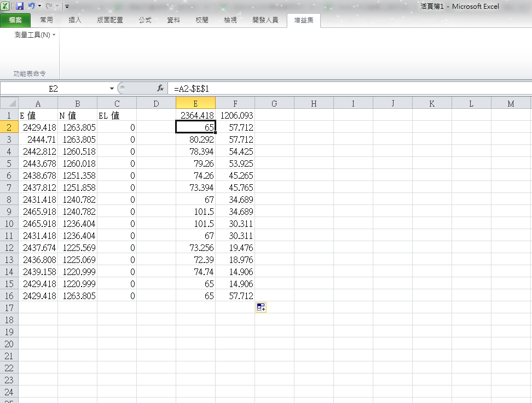The height and width of the screenshot is (403, 532).
Task: Click the Auto Fill Options icon below data
Action: point(261,307)
